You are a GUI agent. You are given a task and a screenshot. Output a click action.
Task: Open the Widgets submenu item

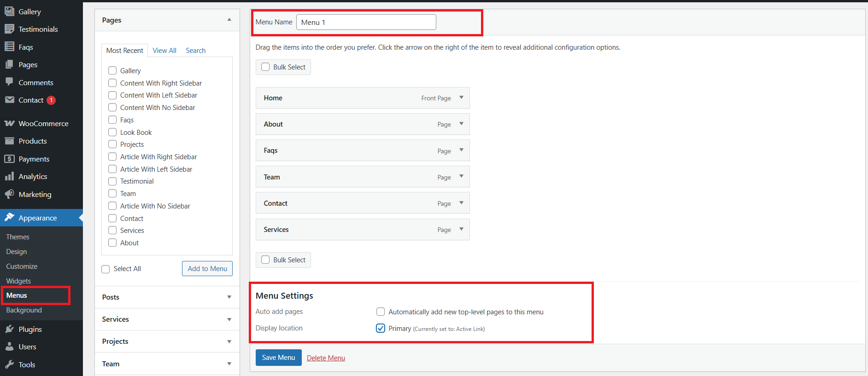click(x=18, y=281)
